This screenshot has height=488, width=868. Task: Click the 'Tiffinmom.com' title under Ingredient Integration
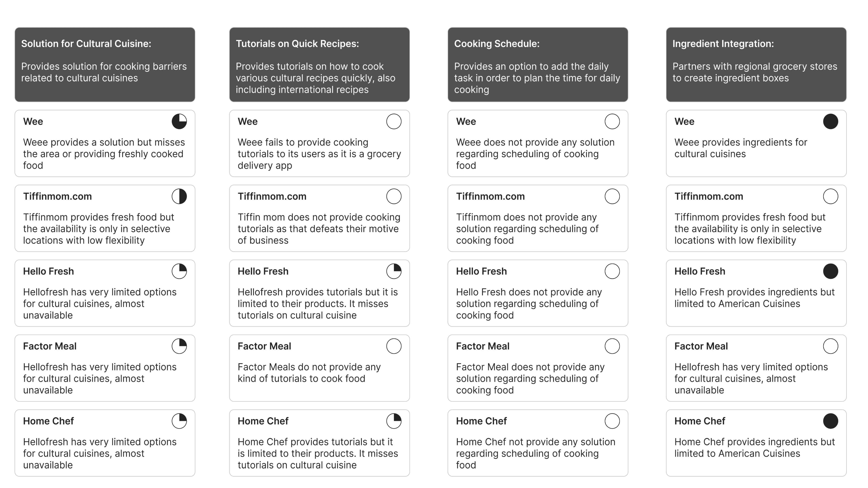709,196
